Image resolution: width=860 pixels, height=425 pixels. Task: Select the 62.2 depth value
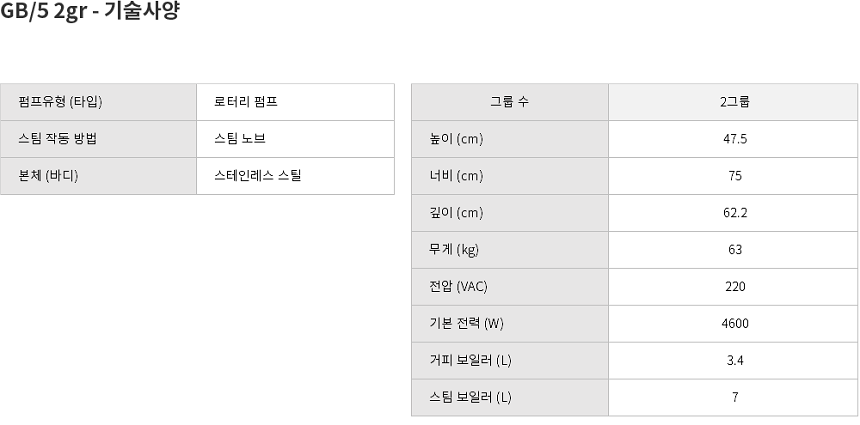(x=734, y=213)
